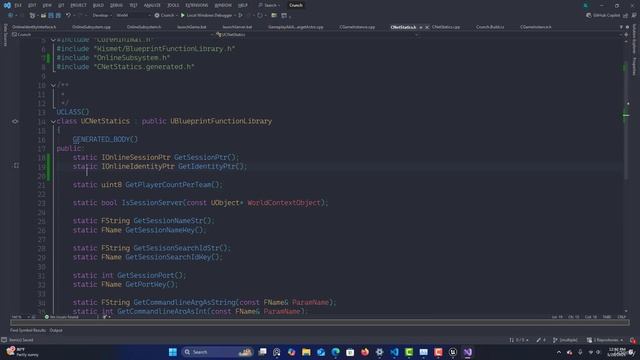640x360 pixels.
Task: Click the Start Without Debugging icon
Action: tap(240, 16)
